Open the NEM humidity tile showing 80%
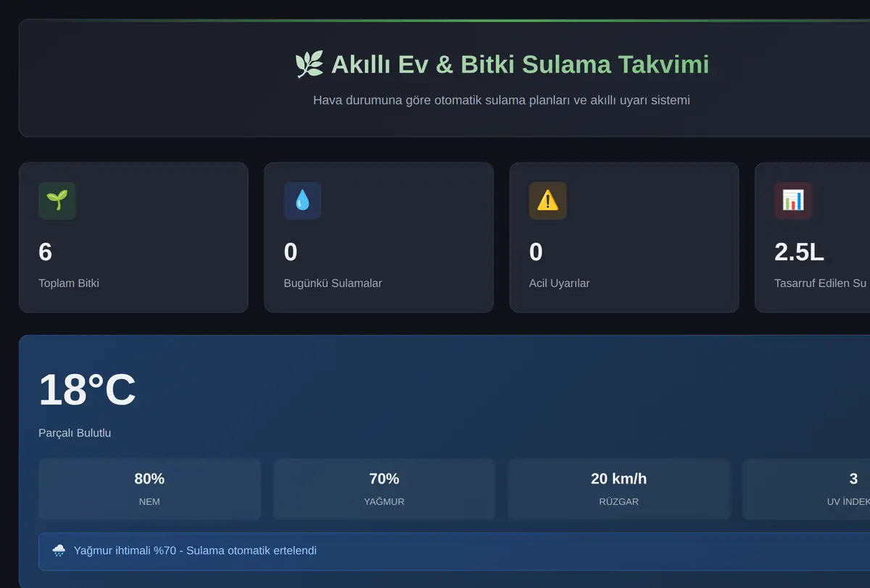This screenshot has width=870, height=588. [149, 489]
